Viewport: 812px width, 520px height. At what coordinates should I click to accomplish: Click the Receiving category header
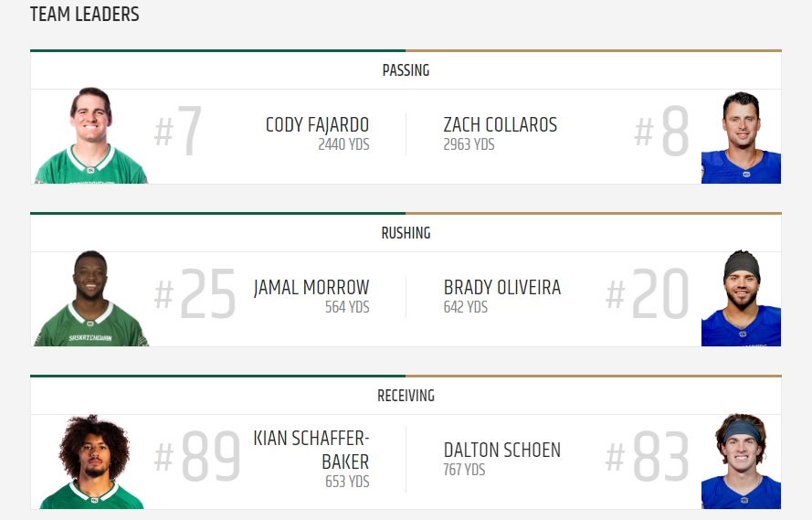point(406,396)
